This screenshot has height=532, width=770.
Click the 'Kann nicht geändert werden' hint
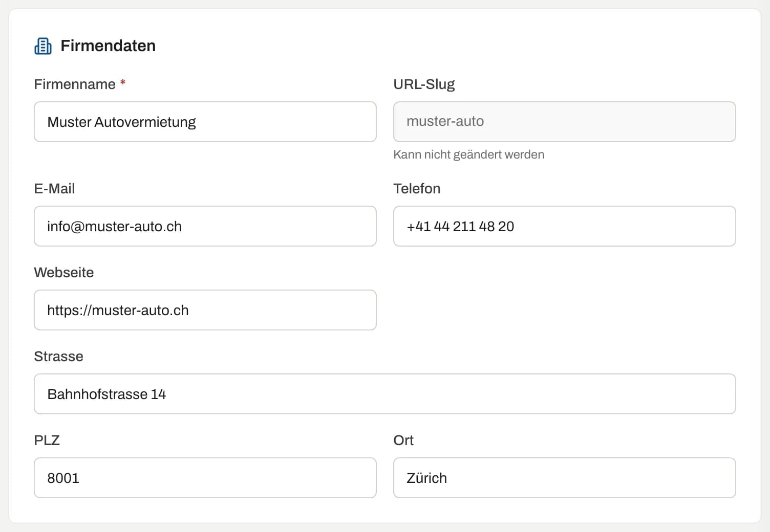pyautogui.click(x=468, y=154)
